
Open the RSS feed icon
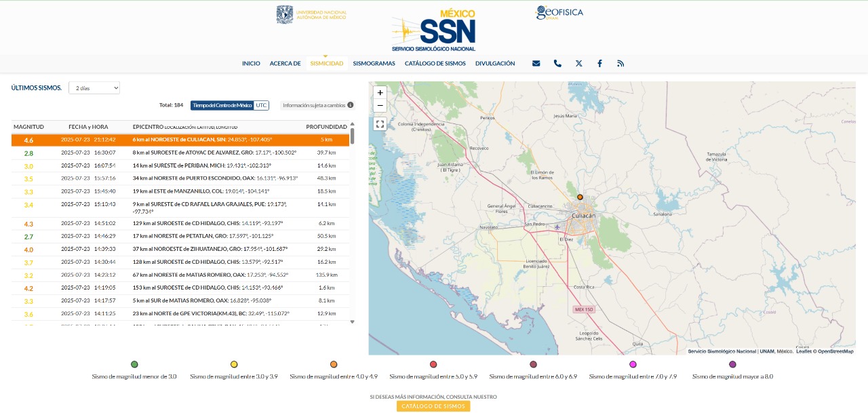pyautogui.click(x=620, y=63)
